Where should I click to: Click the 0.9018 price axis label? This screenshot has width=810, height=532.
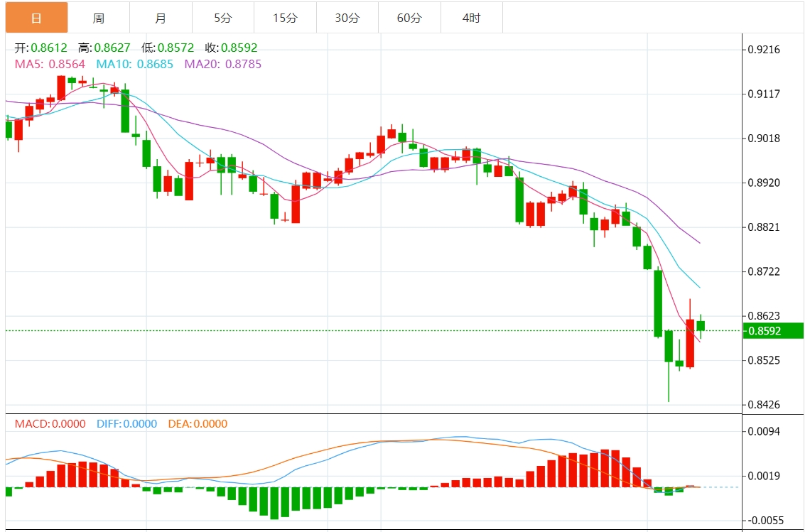click(764, 139)
